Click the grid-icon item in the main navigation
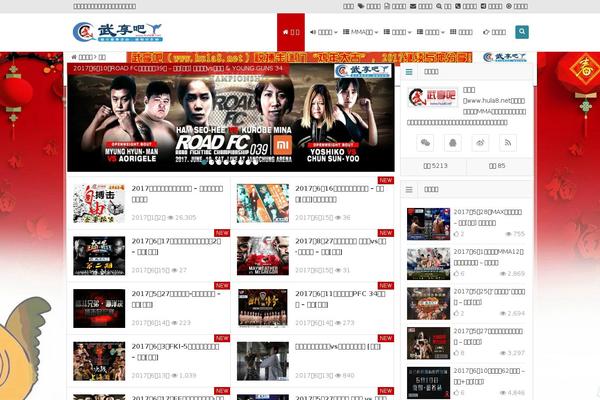The width and height of the screenshot is (600, 400). tap(461, 32)
